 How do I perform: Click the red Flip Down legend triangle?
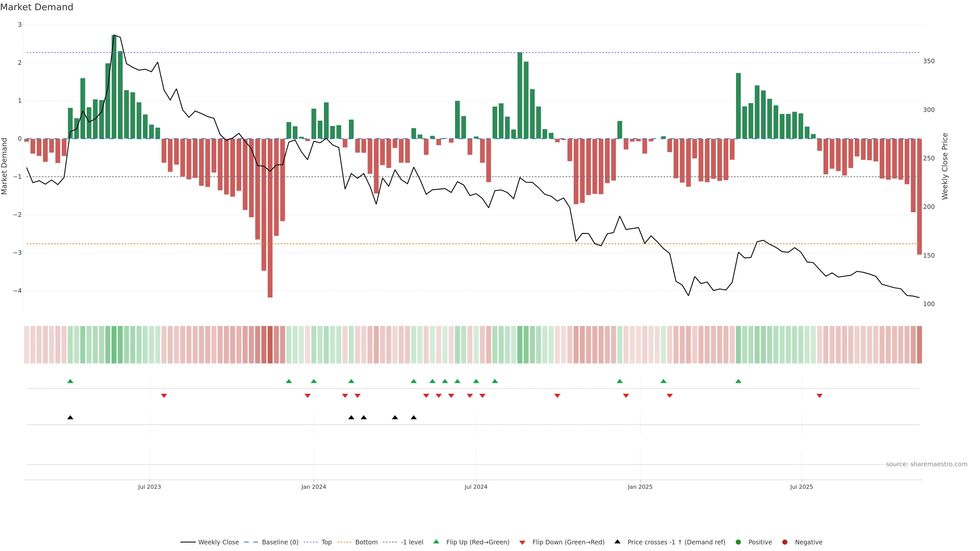[522, 543]
